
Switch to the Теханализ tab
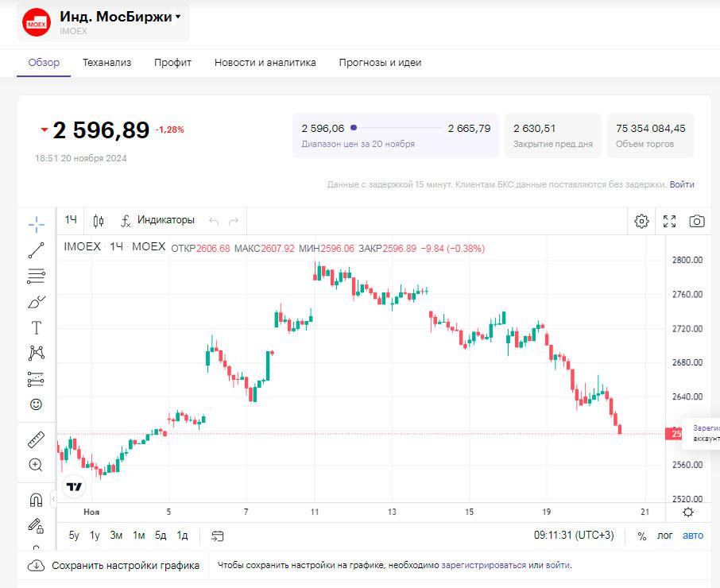106,63
